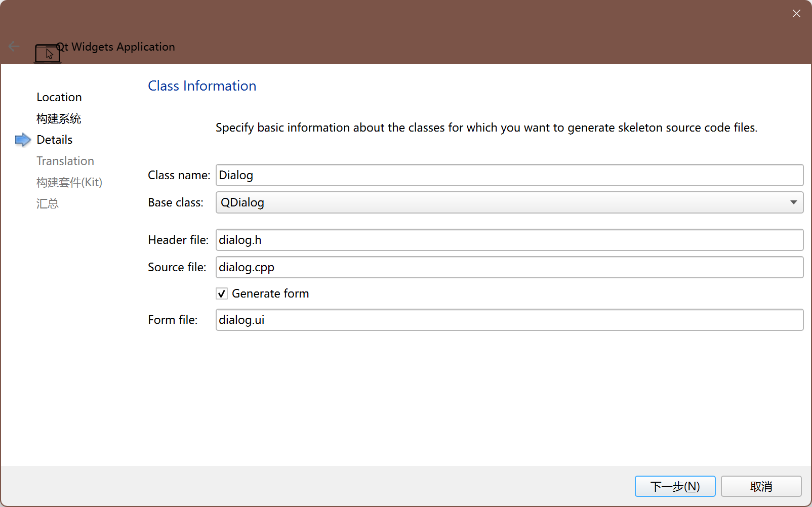Toggle the Generate form checkbox
The image size is (812, 507).
[222, 293]
